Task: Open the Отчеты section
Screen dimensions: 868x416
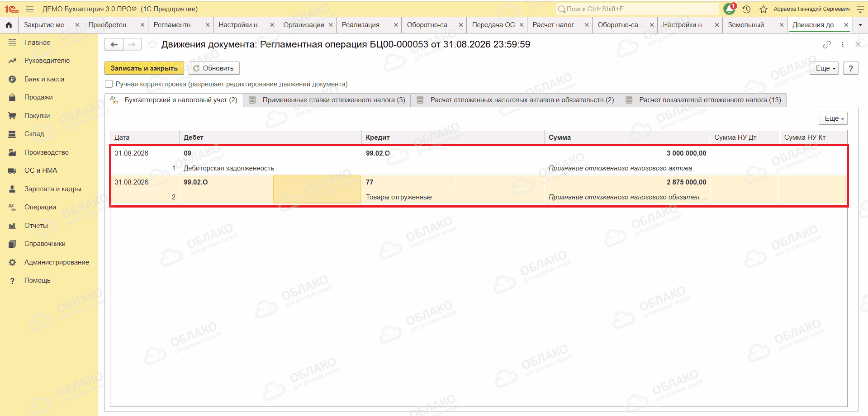Action: click(x=36, y=226)
